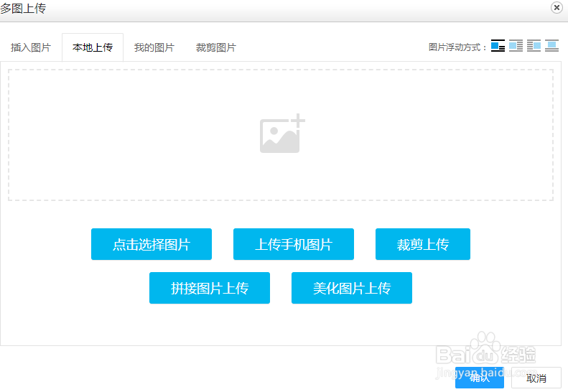This screenshot has width=568, height=392.
Task: Switch to the 本地上传 tab
Action: pyautogui.click(x=93, y=47)
